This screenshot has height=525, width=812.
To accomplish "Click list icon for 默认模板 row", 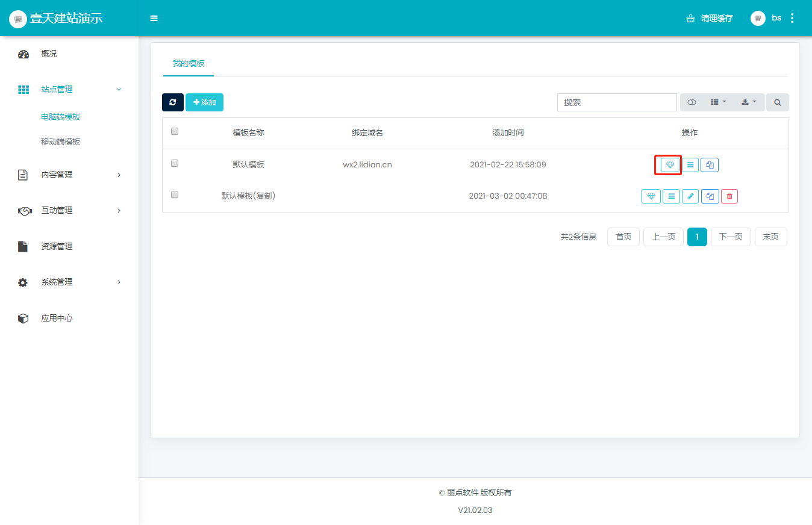I will click(690, 164).
